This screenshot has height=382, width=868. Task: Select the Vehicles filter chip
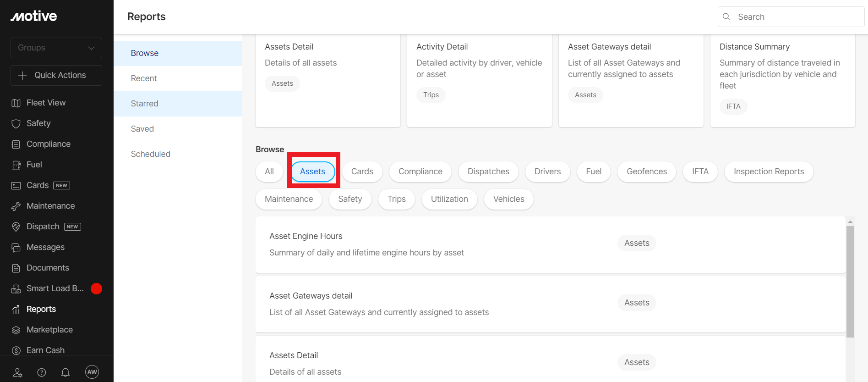509,199
